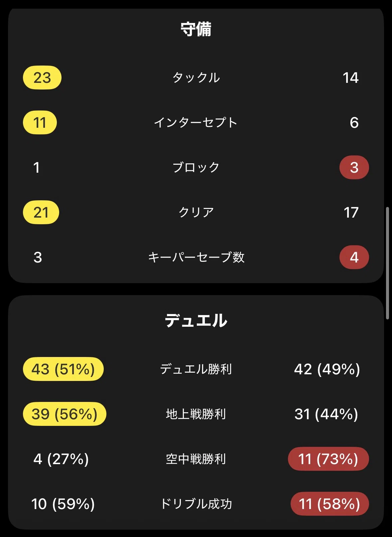
Task: Tap the red 3 blocks badge
Action: pyautogui.click(x=354, y=167)
